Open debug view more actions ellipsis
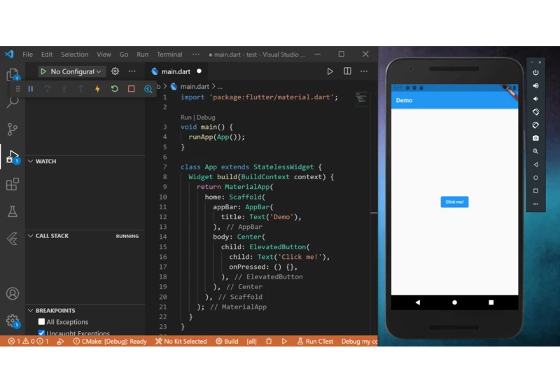 (x=132, y=71)
